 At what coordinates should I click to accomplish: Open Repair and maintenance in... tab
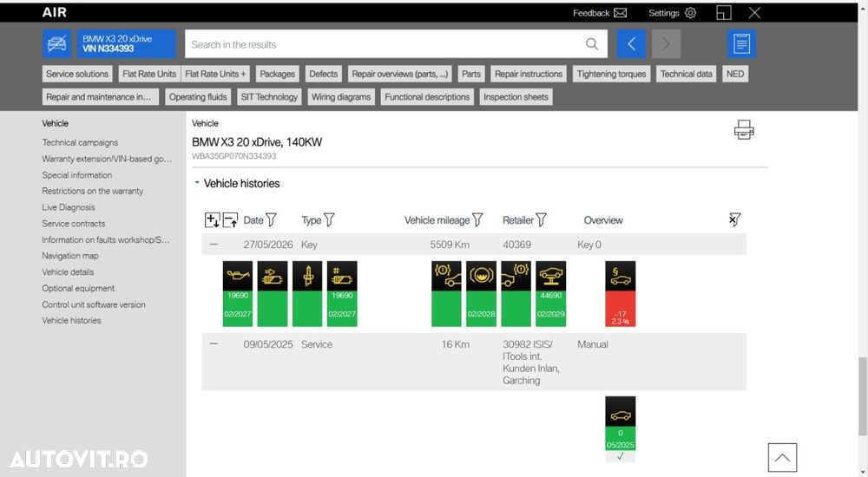101,97
